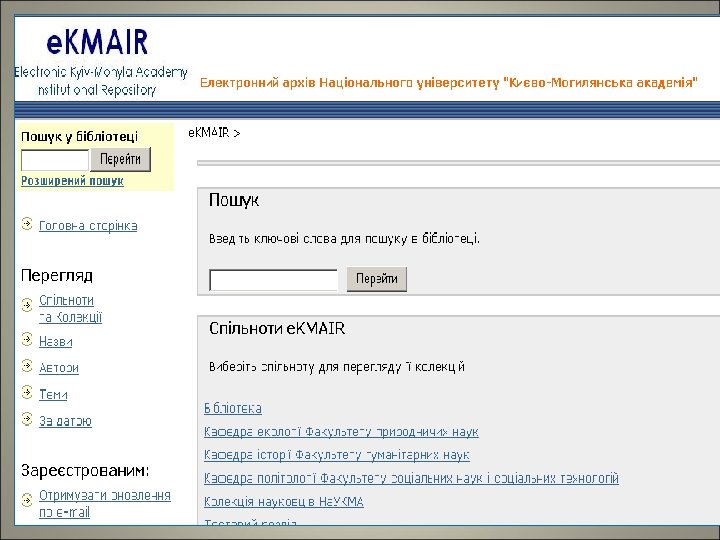Click the arrow icon beside Теми
Viewport: 720px width, 540px height.
(27, 392)
